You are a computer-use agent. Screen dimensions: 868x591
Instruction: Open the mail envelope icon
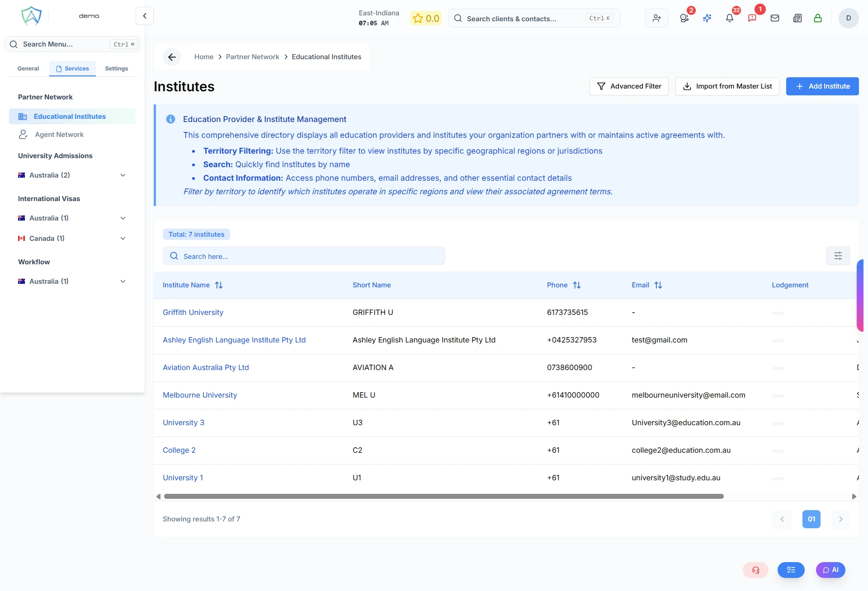pos(775,18)
